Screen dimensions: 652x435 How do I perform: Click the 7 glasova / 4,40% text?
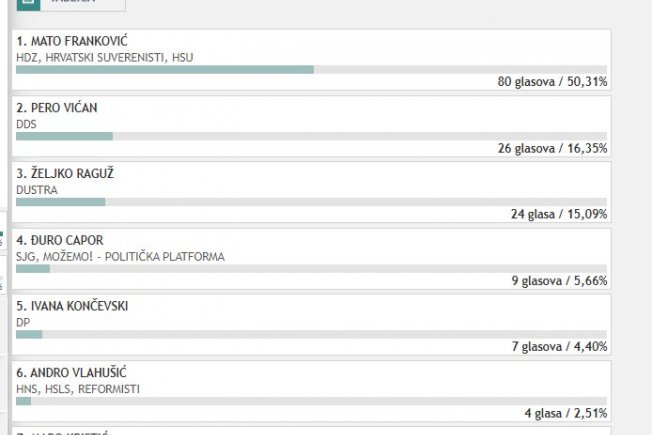tap(559, 346)
